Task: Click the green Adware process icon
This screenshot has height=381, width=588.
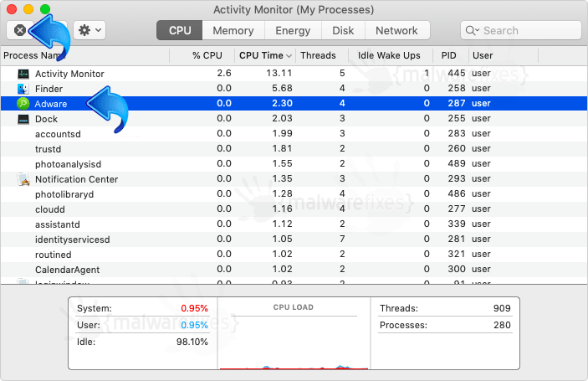Action: (x=23, y=104)
